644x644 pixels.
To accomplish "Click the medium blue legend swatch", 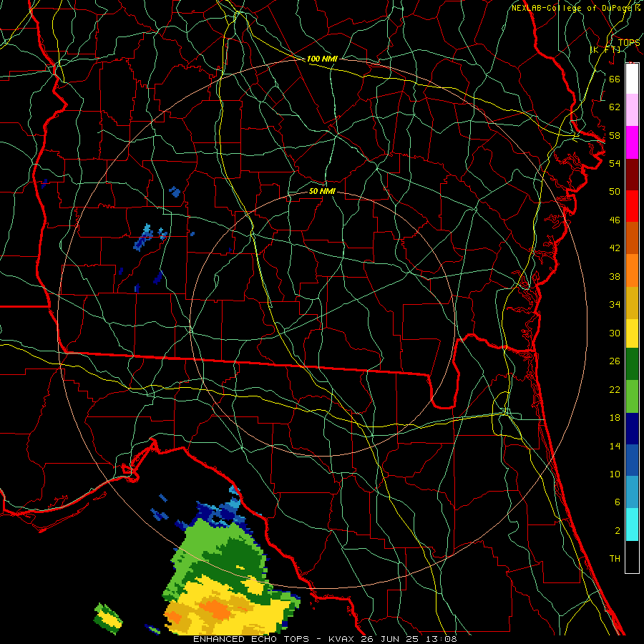I will (x=632, y=460).
